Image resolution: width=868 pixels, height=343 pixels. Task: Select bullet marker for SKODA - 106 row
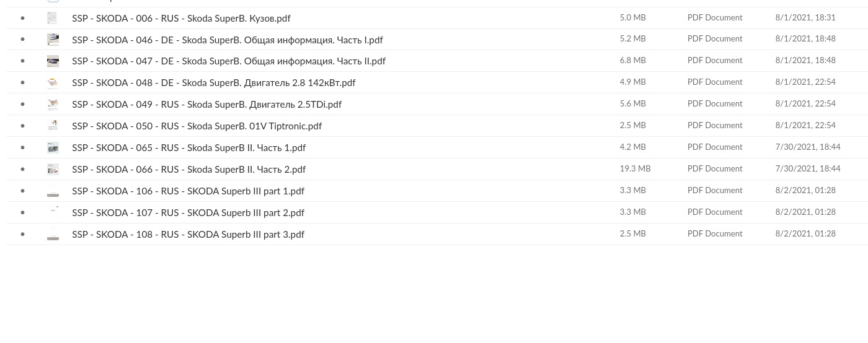[23, 191]
